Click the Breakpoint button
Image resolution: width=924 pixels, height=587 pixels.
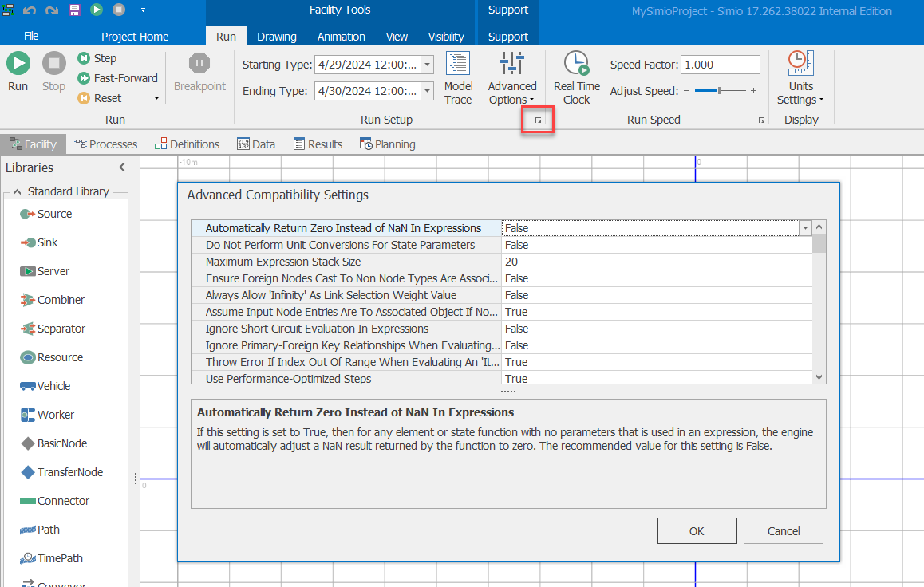point(199,73)
